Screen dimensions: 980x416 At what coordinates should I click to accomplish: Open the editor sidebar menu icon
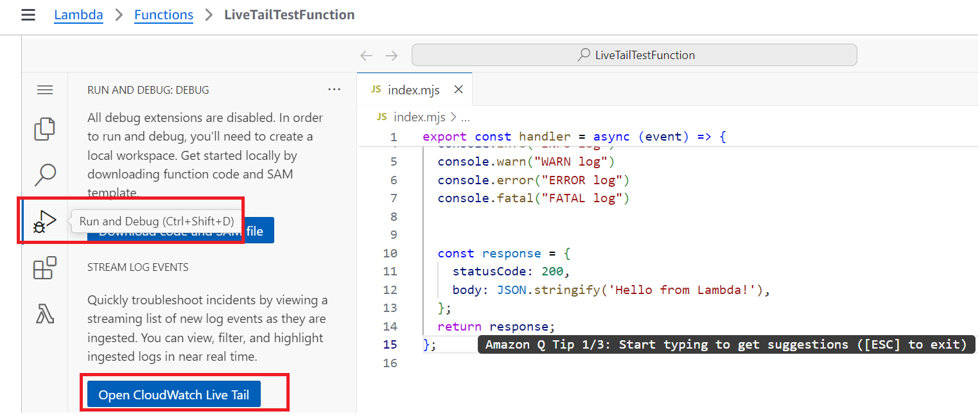45,90
